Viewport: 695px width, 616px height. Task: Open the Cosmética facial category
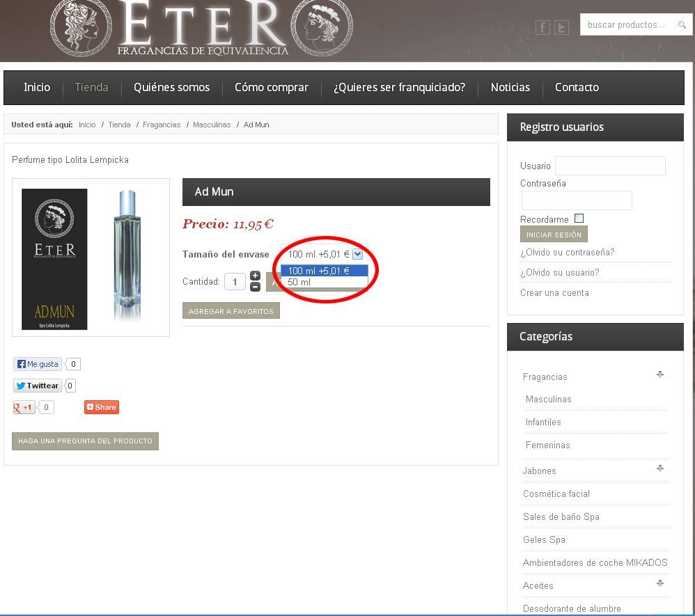[x=556, y=494]
